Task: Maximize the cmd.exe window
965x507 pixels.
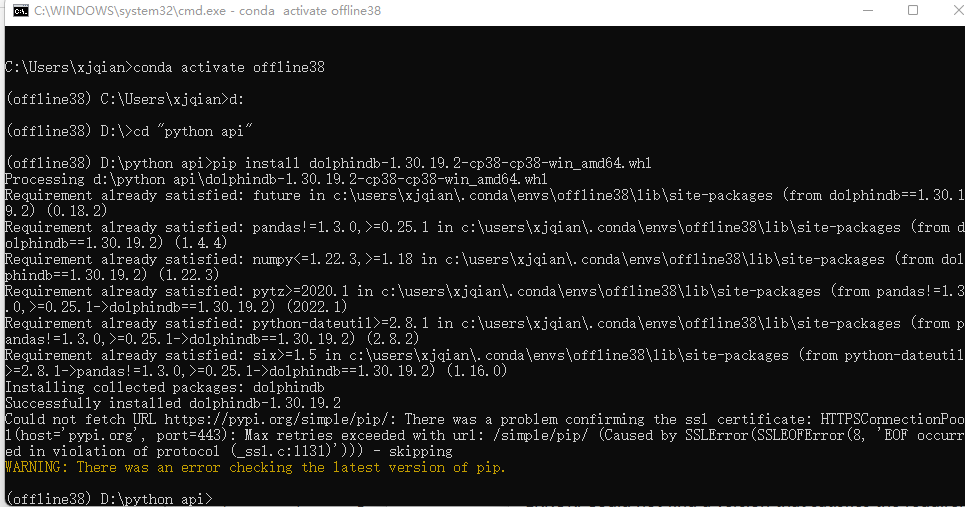Action: pyautogui.click(x=913, y=10)
